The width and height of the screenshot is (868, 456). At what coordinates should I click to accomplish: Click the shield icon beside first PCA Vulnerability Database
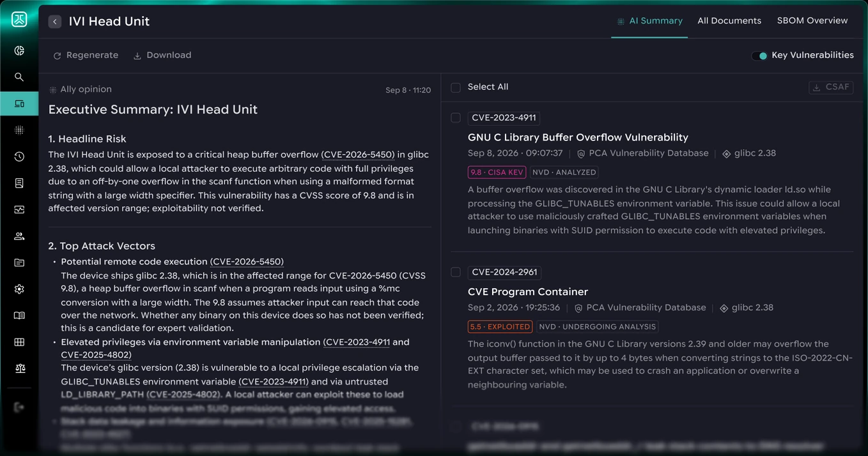coord(581,154)
